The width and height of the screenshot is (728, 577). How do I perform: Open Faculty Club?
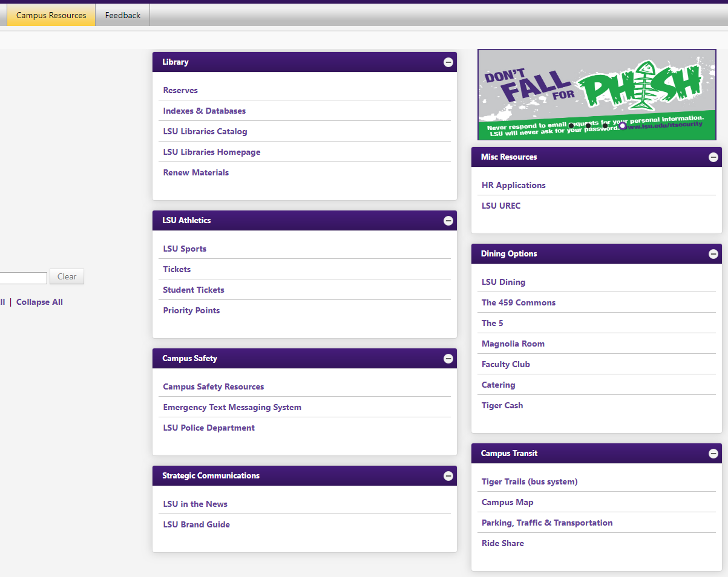506,364
